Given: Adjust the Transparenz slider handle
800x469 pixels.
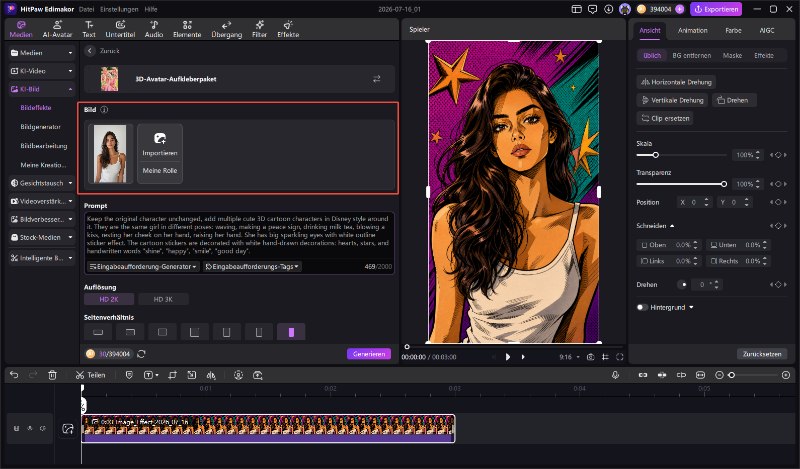Looking at the screenshot, I should pyautogui.click(x=723, y=184).
